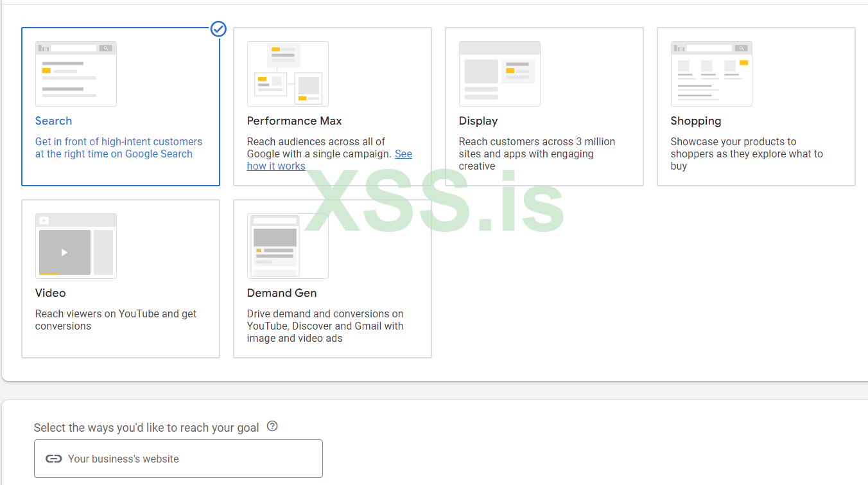The image size is (868, 485).
Task: Click "Get in front of high-intent customers" description
Action: (x=119, y=148)
